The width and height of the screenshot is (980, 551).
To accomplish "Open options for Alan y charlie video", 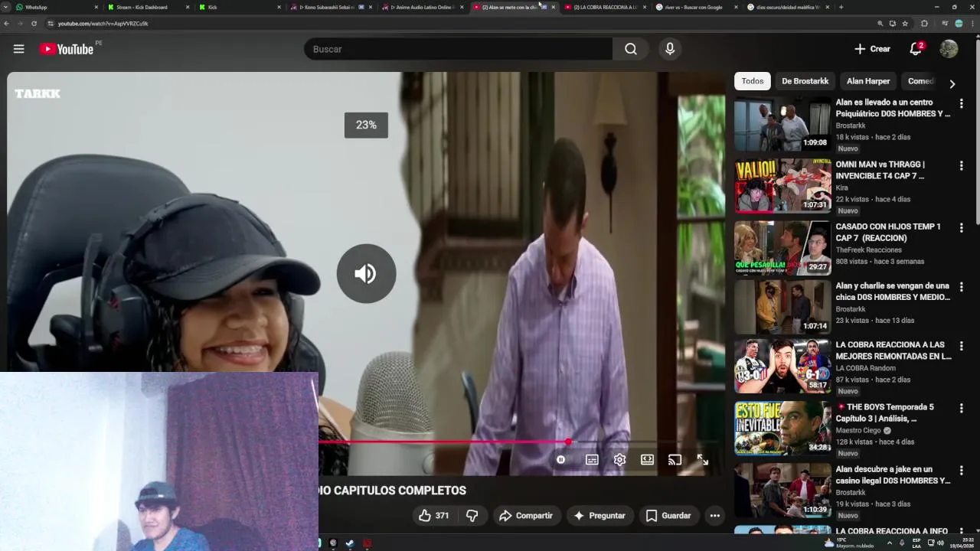I will click(961, 287).
